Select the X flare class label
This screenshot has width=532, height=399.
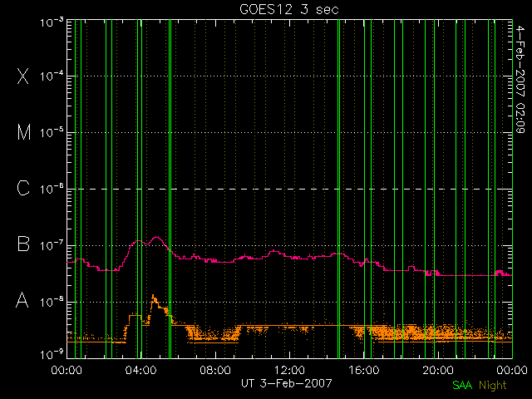pos(23,76)
